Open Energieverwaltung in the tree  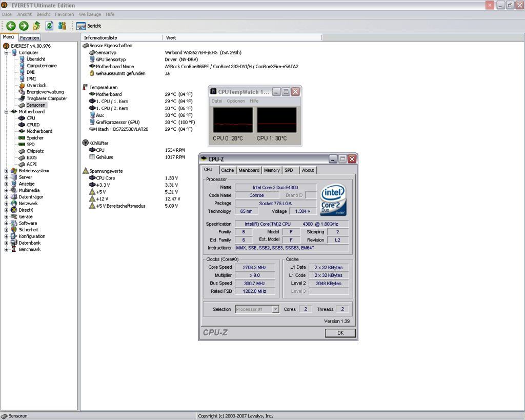coord(45,92)
